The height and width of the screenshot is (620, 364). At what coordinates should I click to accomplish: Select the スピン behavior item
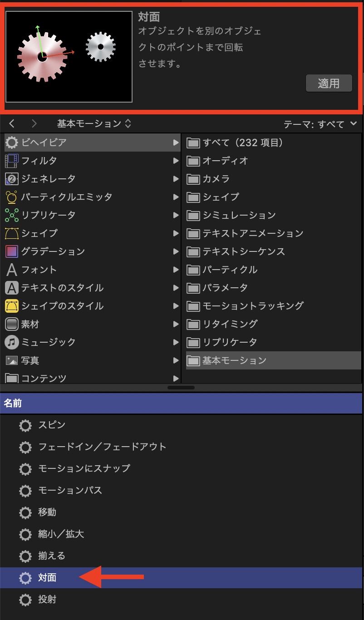coord(52,425)
